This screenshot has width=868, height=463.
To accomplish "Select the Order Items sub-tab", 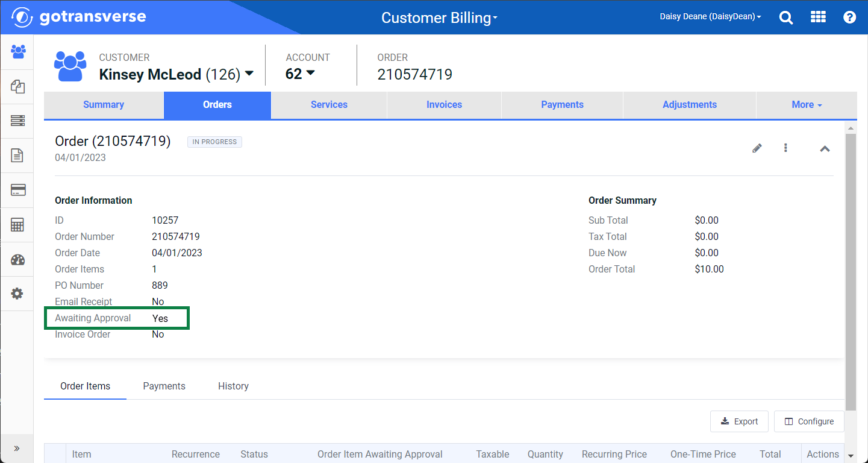I will tap(86, 386).
